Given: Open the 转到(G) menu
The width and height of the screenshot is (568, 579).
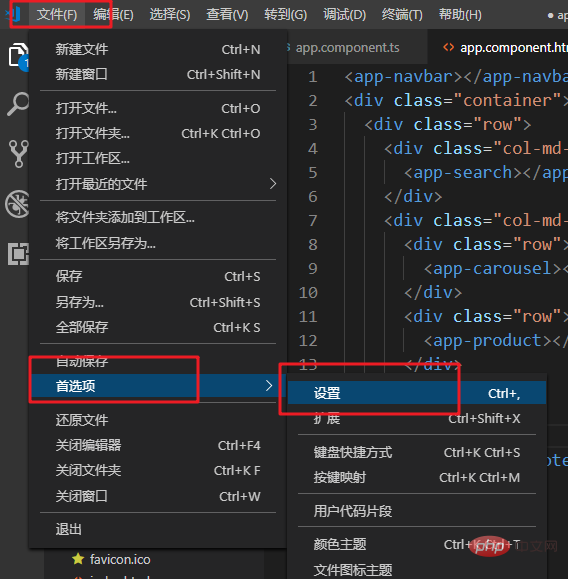Looking at the screenshot, I should point(285,15).
